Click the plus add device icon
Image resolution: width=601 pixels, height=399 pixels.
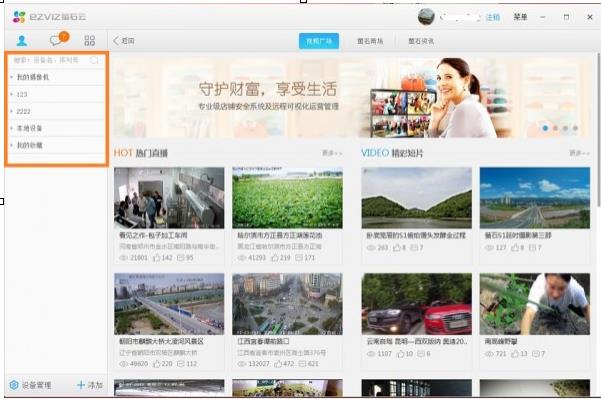[81, 385]
